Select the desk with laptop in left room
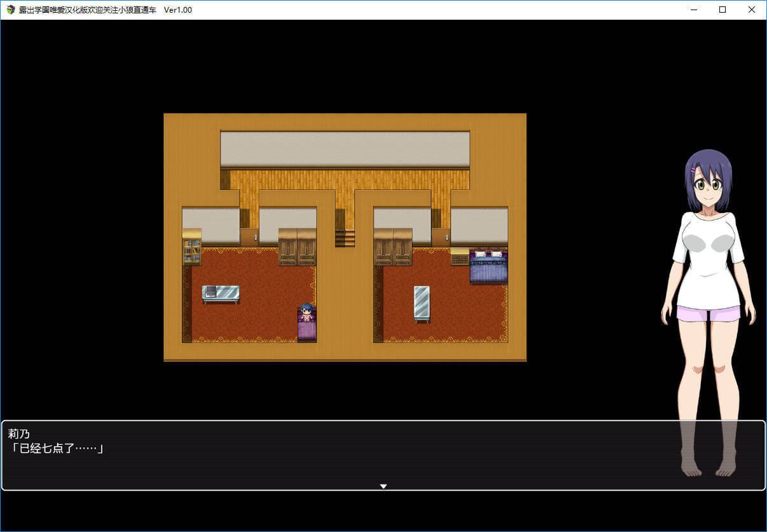Screen dimensions: 767x532 (221, 293)
